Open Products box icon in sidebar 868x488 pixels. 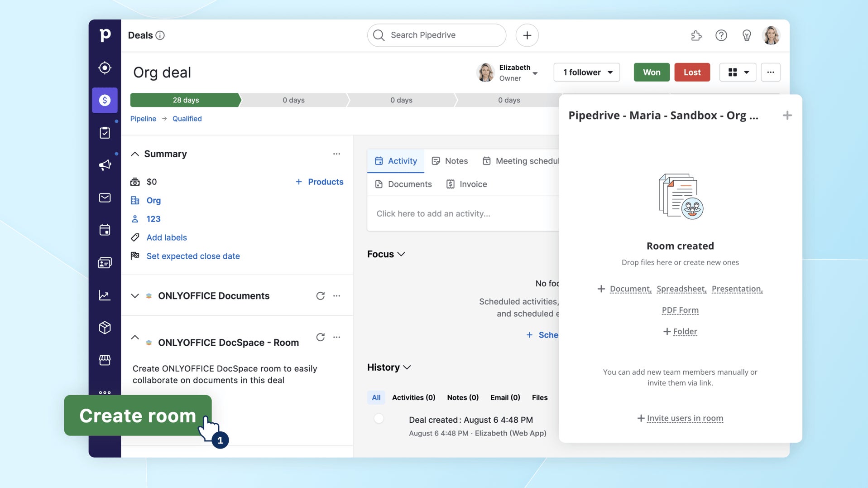(105, 328)
